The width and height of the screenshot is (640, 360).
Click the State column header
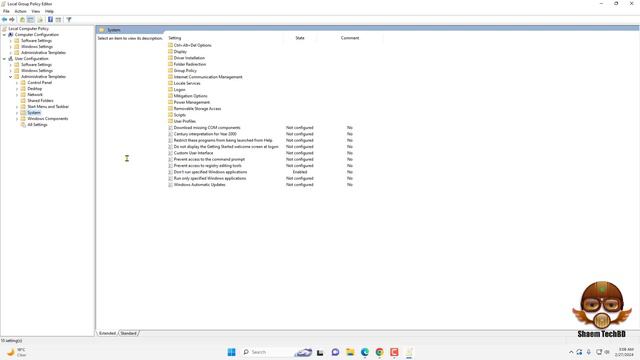pyautogui.click(x=300, y=38)
